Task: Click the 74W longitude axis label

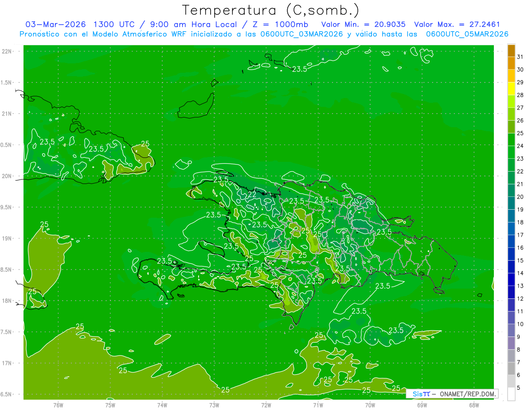Action: click(x=162, y=405)
